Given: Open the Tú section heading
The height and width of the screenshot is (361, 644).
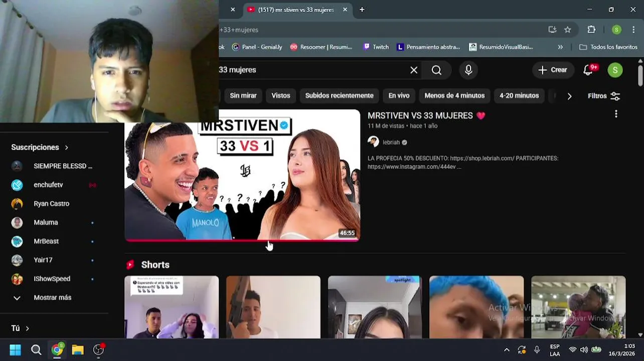Looking at the screenshot, I should coord(20,328).
